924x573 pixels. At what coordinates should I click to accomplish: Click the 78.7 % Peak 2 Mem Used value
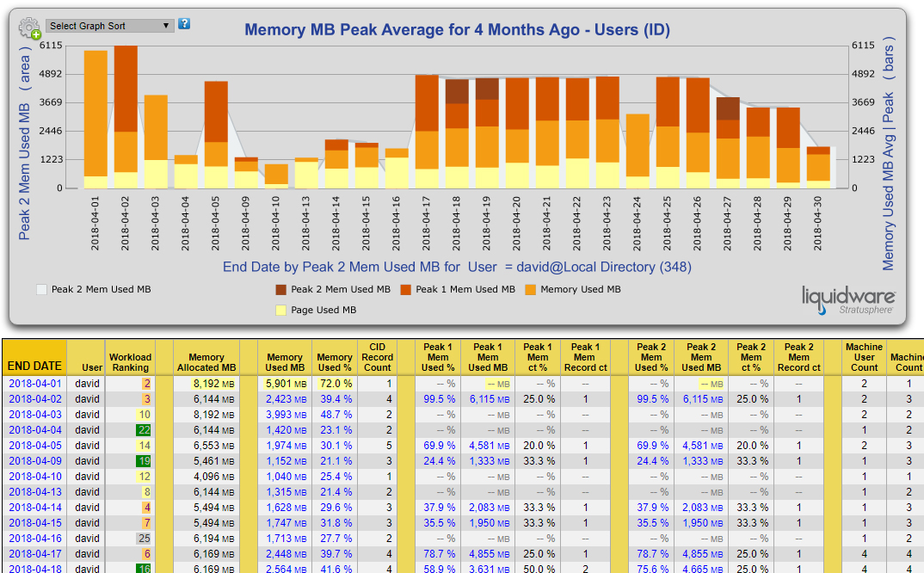[x=652, y=553]
